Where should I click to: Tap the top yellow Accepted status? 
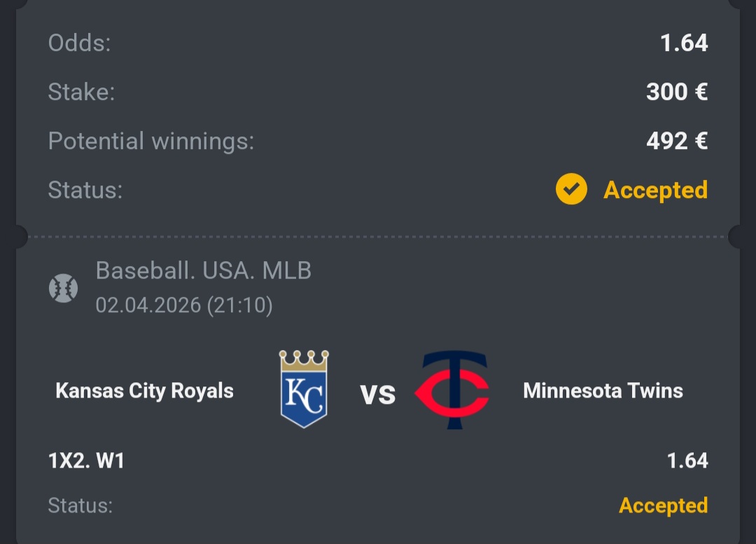point(656,190)
